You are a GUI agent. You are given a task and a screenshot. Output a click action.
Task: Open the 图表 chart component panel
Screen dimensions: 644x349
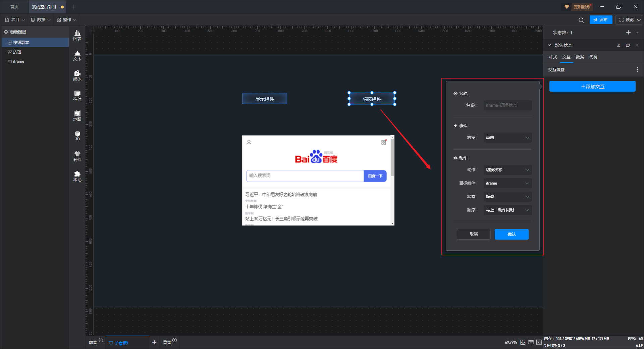(x=77, y=35)
